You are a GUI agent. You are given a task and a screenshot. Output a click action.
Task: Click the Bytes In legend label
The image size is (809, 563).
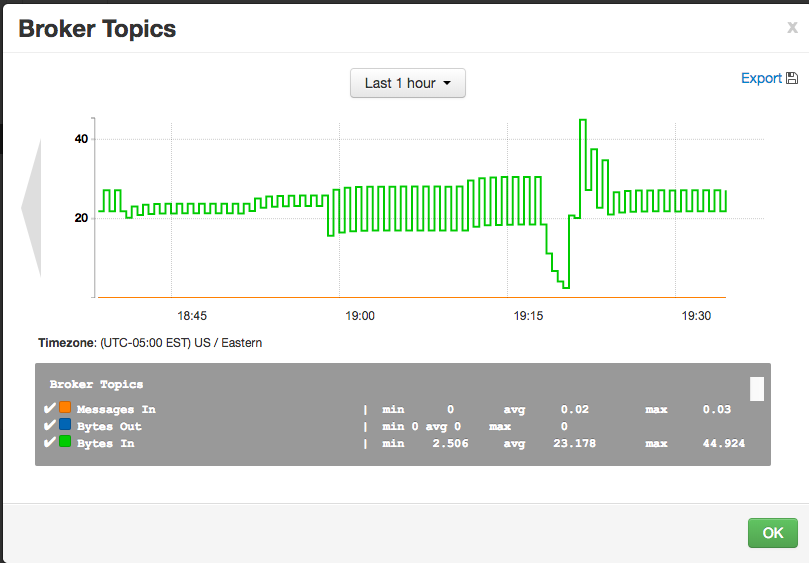click(x=105, y=443)
